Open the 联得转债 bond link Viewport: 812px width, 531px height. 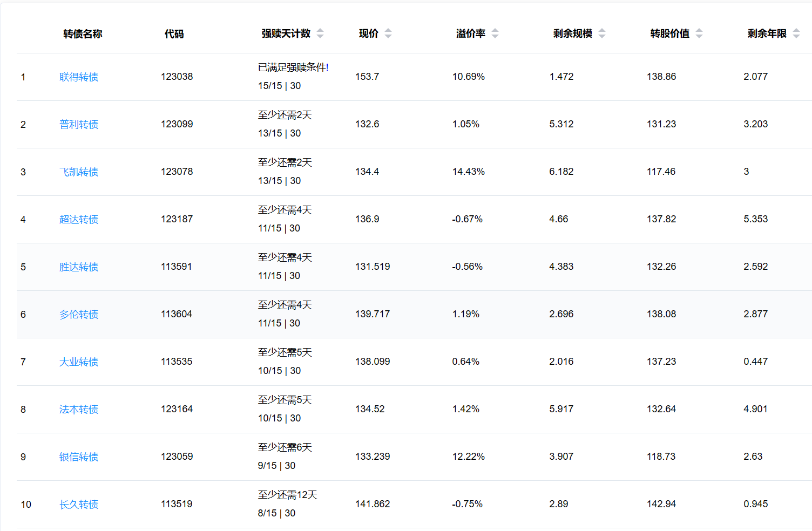pos(79,77)
